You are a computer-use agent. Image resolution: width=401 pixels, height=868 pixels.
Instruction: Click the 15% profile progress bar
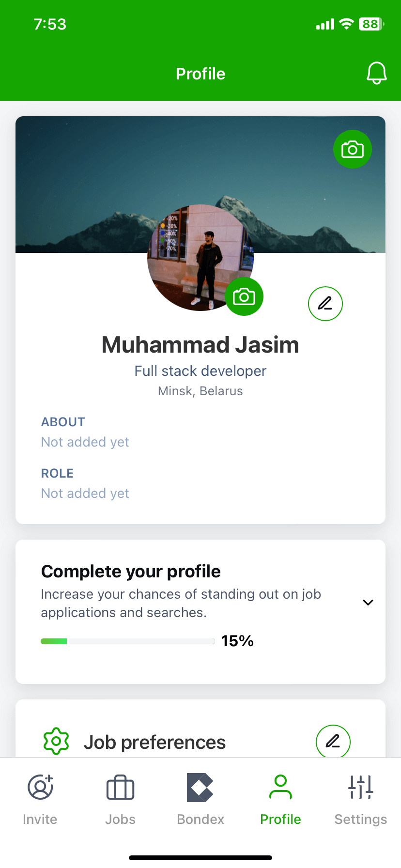coord(128,641)
